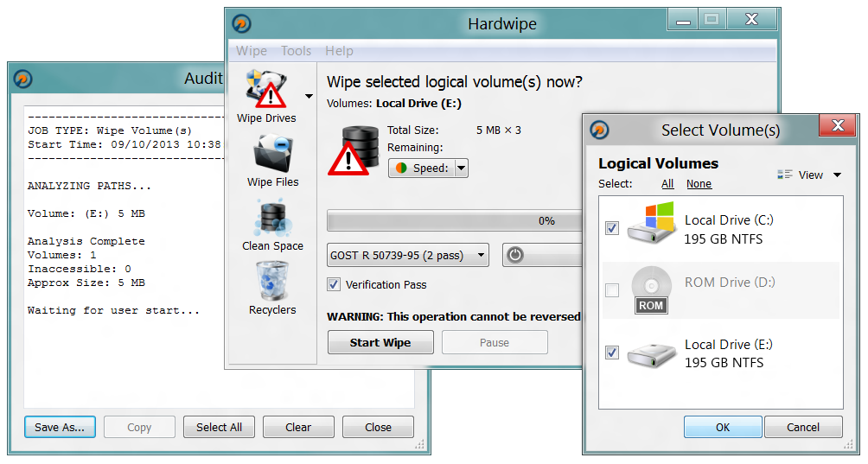868x464 pixels.
Task: Select the Wipe Drives tool icon
Action: point(267,88)
